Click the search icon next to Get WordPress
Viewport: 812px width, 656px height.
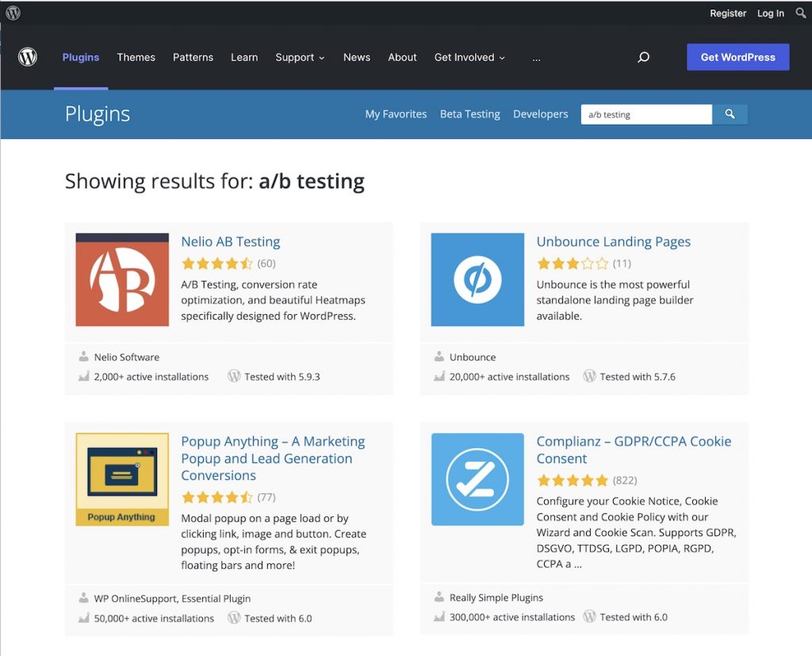coord(643,57)
